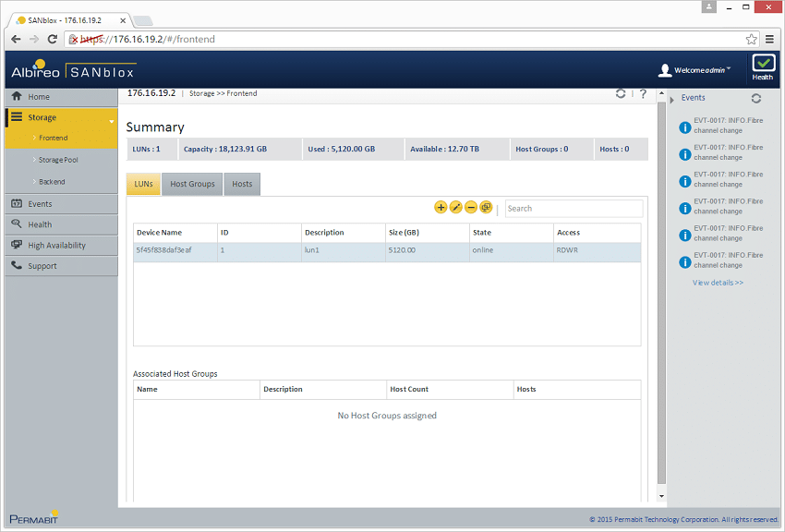Click the Storage stacked-lines icon in sidebar
This screenshot has width=785, height=532.
click(x=17, y=116)
